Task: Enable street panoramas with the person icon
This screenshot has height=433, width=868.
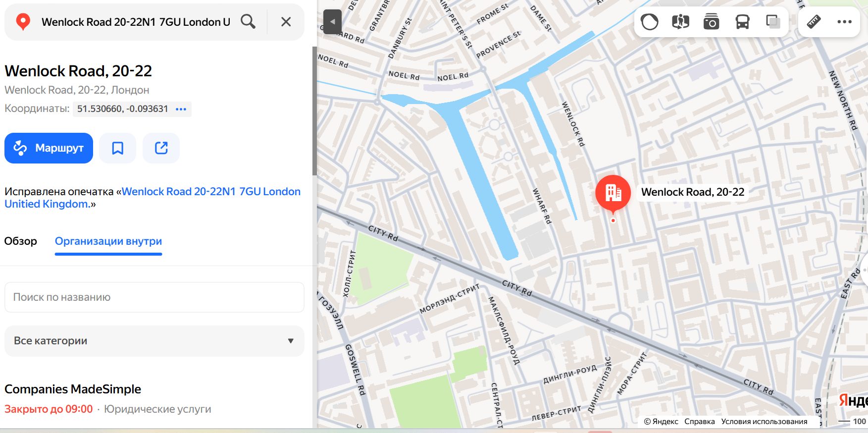Action: [680, 22]
